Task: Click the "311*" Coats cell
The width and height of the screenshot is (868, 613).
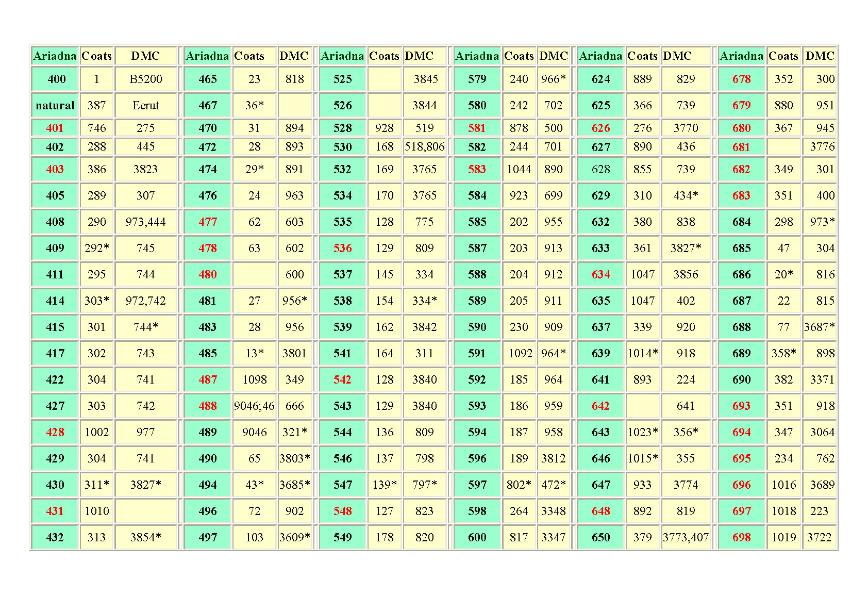Action: tap(97, 485)
